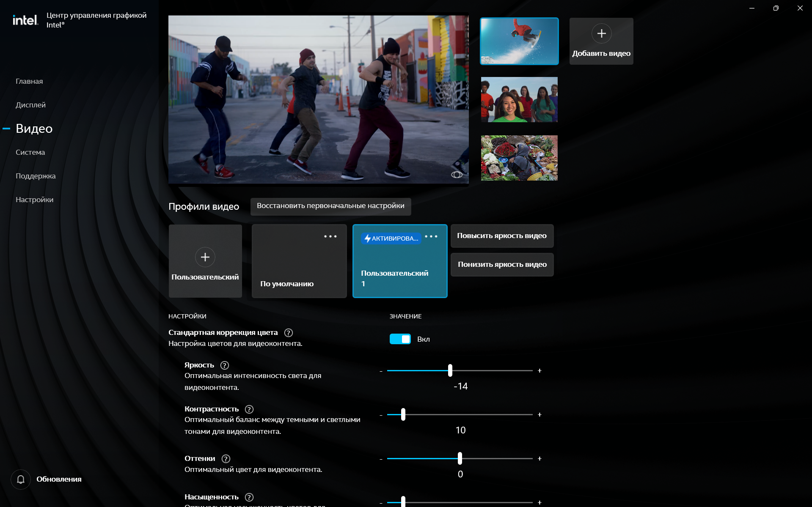Select Пользовательский 1 profile card
This screenshot has width=812, height=507.
(x=400, y=261)
